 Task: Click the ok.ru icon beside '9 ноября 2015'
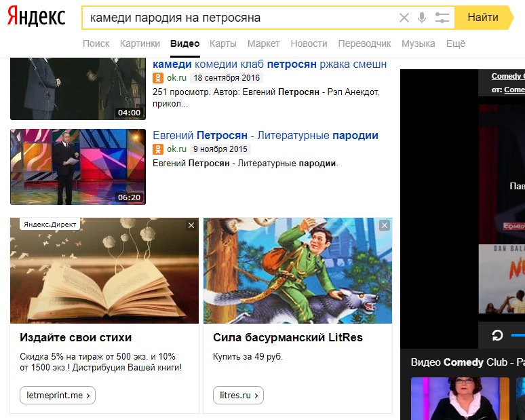coord(158,149)
